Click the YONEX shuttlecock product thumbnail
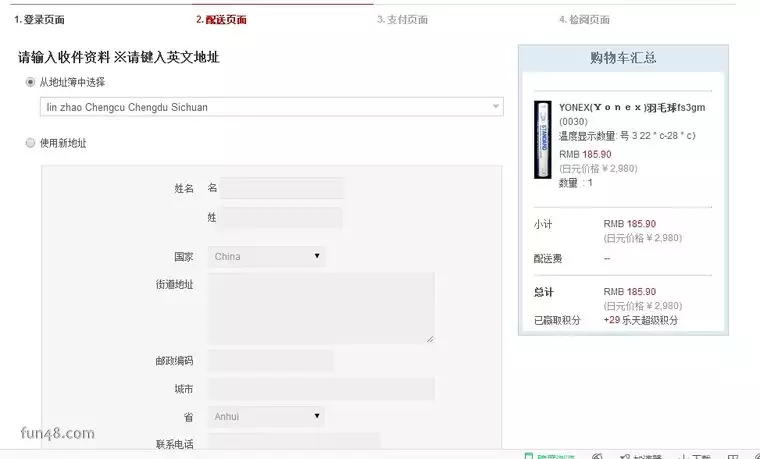The image size is (760, 459). tap(543, 140)
